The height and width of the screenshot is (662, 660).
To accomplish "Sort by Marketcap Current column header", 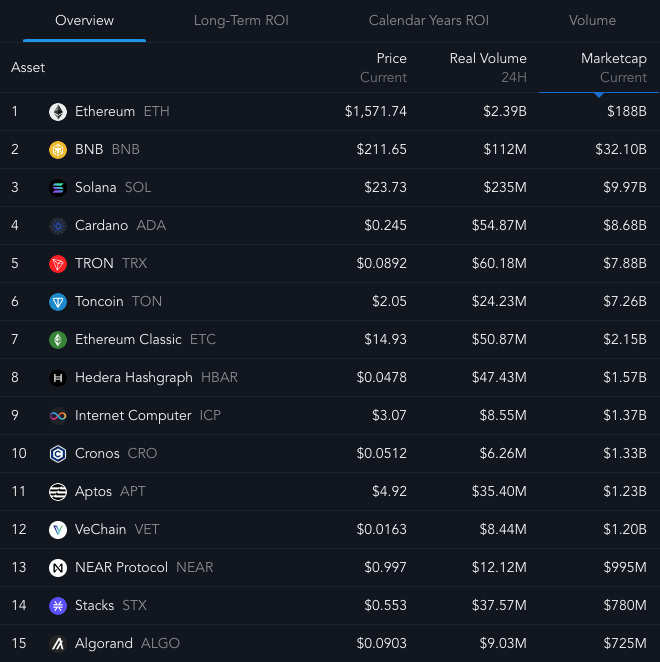I will click(614, 68).
